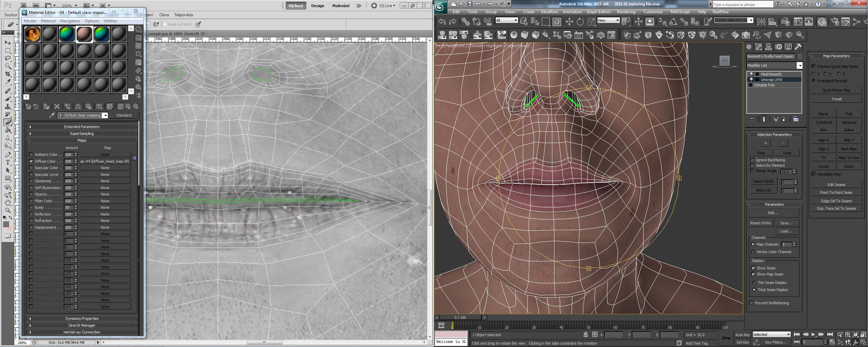Expand the Extended Parameters rollout

(x=82, y=127)
